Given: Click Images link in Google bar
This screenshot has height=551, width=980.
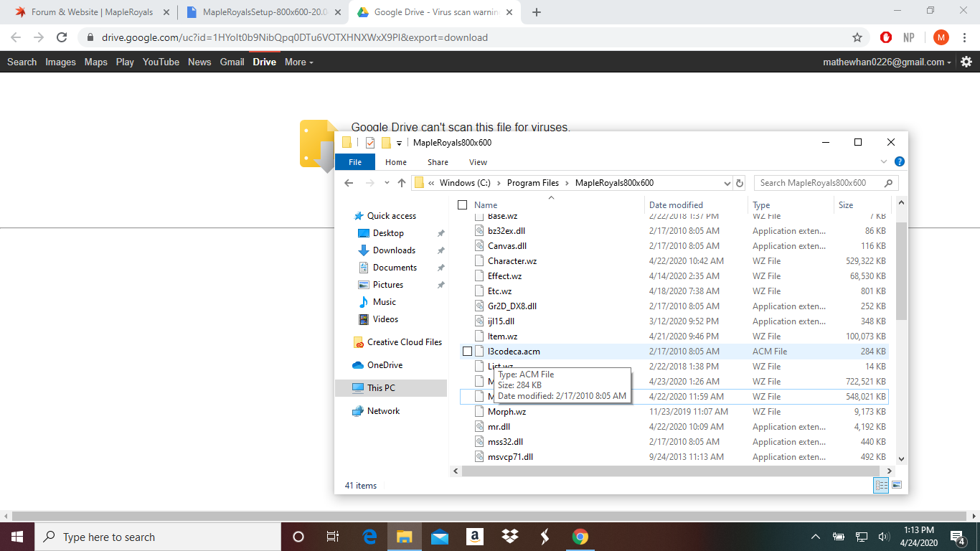Looking at the screenshot, I should point(60,62).
